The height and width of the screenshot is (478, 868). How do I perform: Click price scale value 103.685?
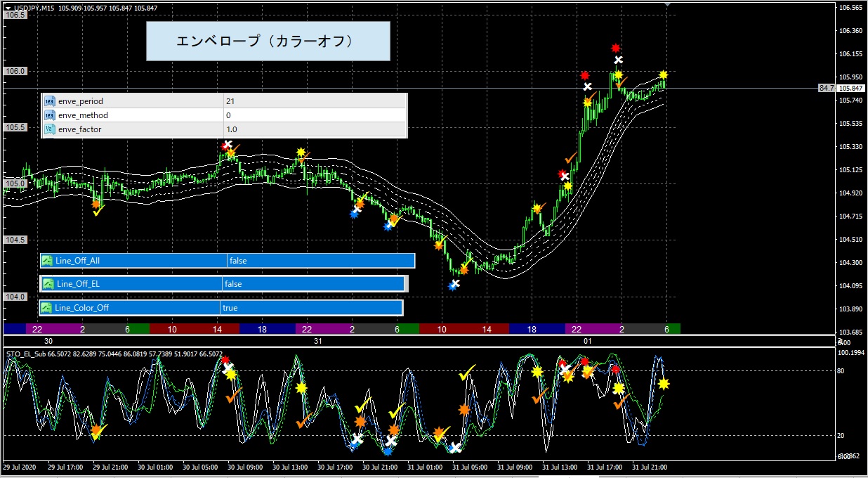[x=850, y=332]
